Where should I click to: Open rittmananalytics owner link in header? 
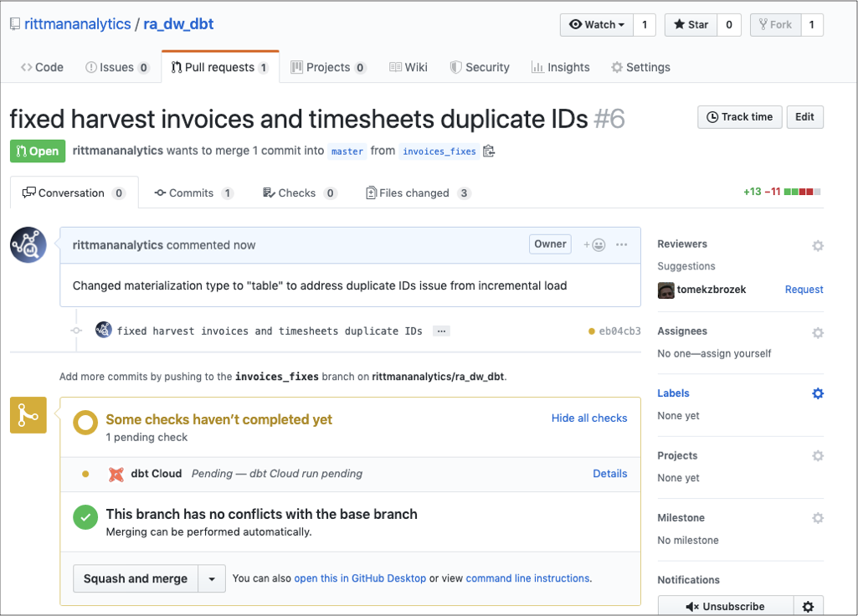(x=78, y=24)
